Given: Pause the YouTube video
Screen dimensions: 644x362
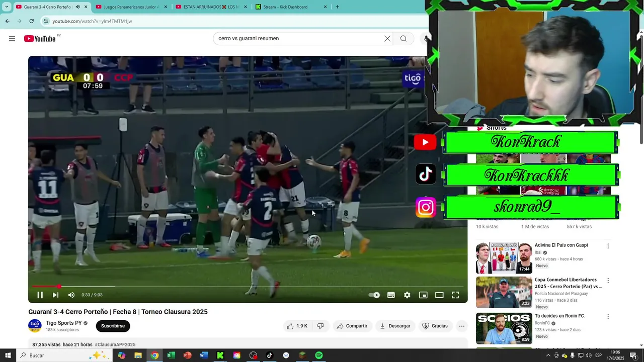Looking at the screenshot, I should (x=40, y=295).
